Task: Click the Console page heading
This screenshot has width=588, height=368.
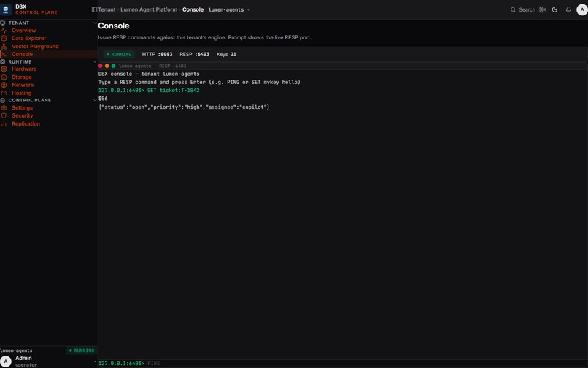Action: tap(114, 26)
